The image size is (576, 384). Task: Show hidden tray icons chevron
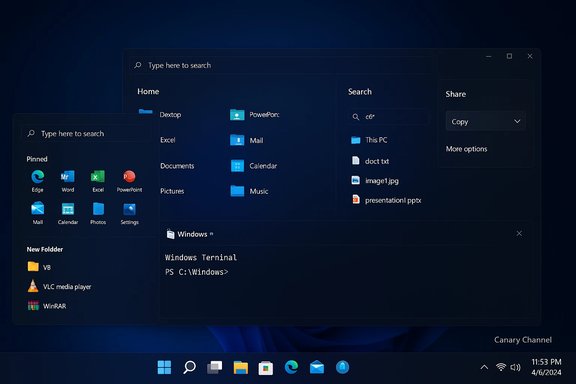(x=484, y=367)
